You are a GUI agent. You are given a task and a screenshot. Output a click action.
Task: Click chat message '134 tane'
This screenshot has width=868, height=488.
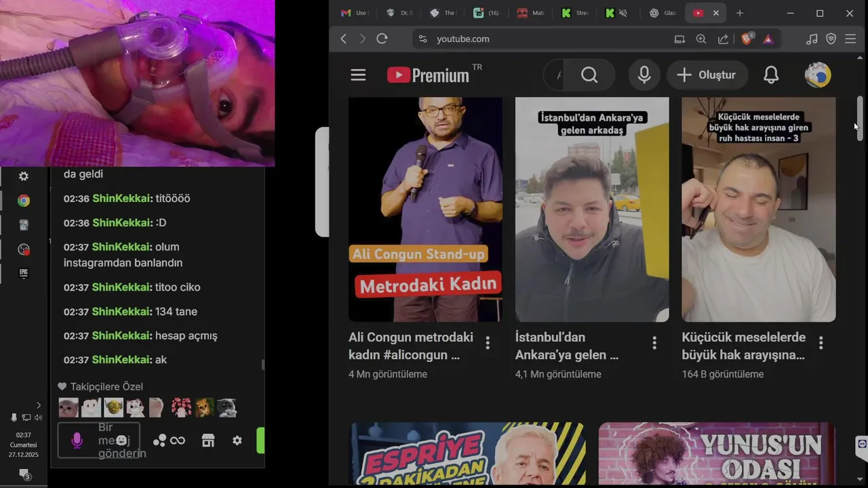click(176, 311)
